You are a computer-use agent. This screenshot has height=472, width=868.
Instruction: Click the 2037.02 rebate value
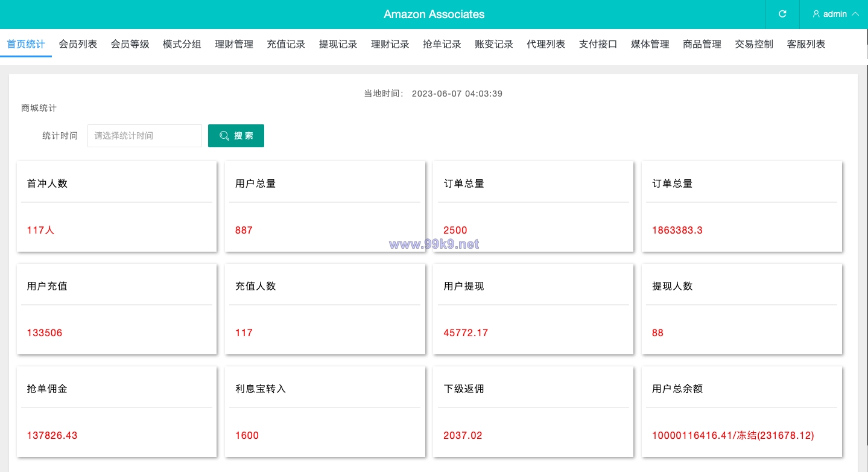[463, 435]
